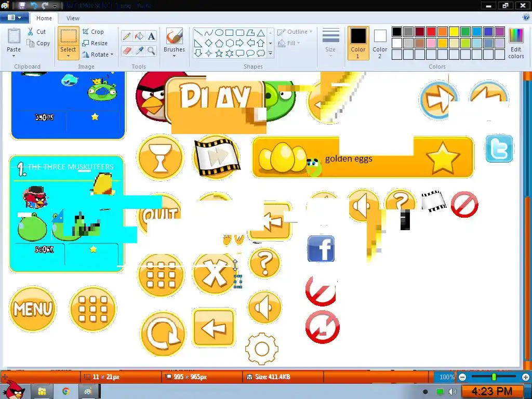Choose the Down arrow shape
Image resolution: width=532 pixels, height=399 pixels.
pos(198,54)
